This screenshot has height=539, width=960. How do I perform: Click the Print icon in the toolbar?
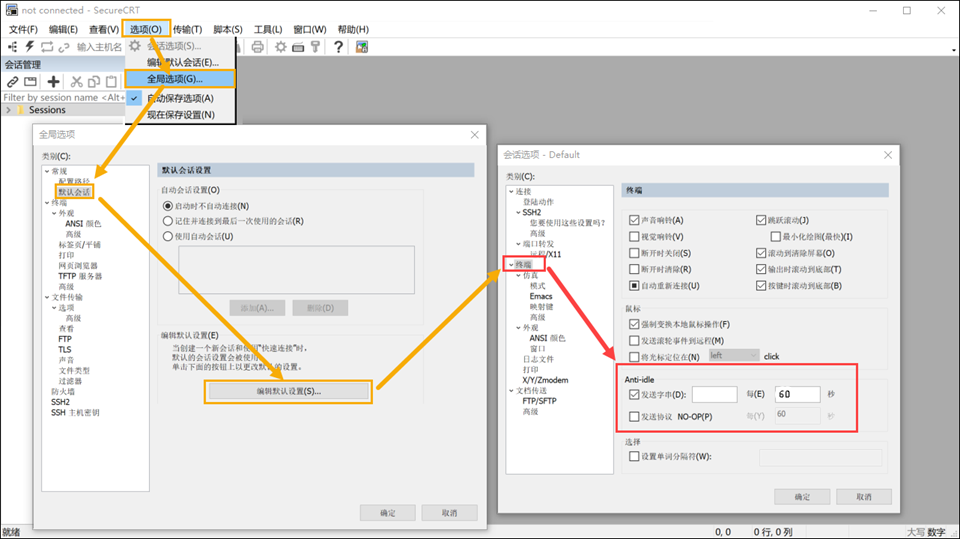pos(258,47)
